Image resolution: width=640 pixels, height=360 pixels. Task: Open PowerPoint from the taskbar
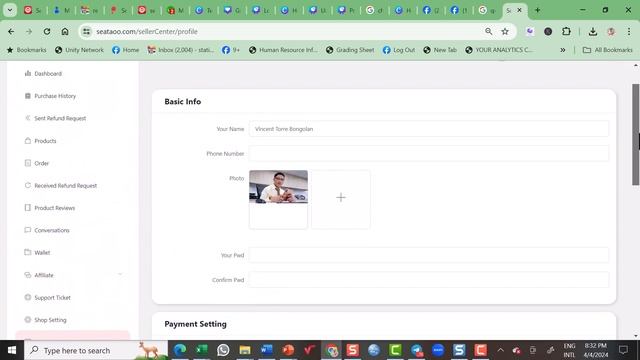pos(288,350)
